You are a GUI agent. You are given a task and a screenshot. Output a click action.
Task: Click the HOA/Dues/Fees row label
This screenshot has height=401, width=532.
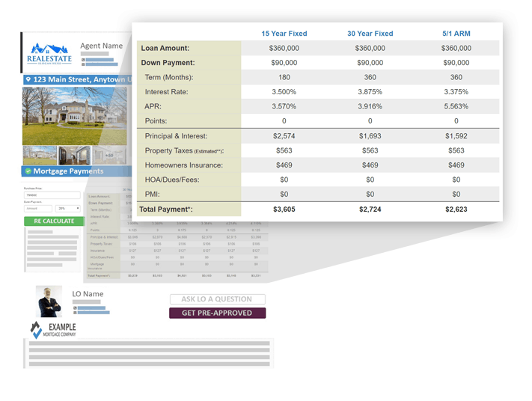[x=172, y=180]
